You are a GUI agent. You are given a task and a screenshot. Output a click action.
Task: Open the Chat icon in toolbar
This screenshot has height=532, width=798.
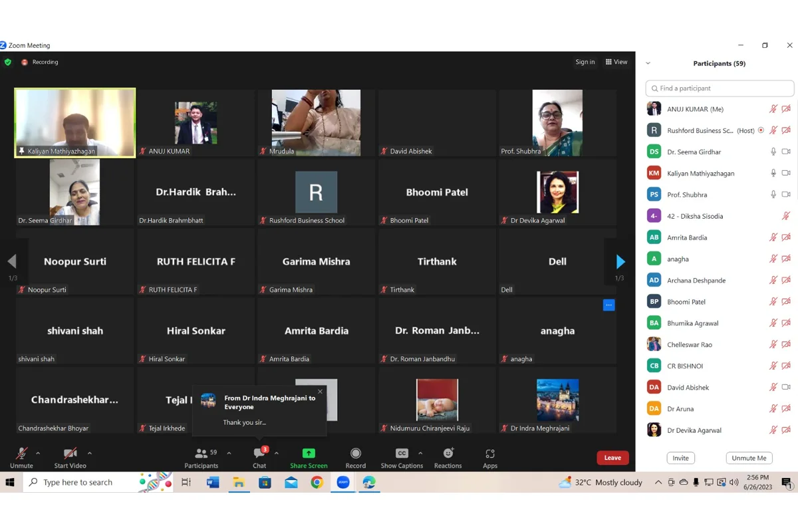tap(259, 454)
